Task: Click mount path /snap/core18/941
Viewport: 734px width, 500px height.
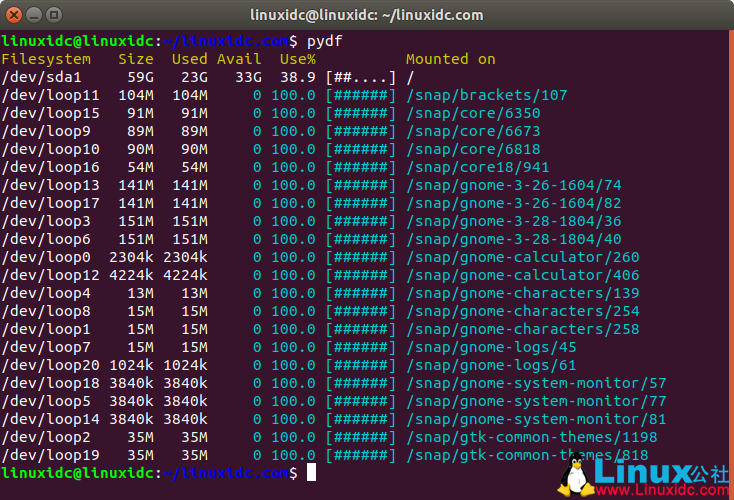Action: (x=477, y=168)
